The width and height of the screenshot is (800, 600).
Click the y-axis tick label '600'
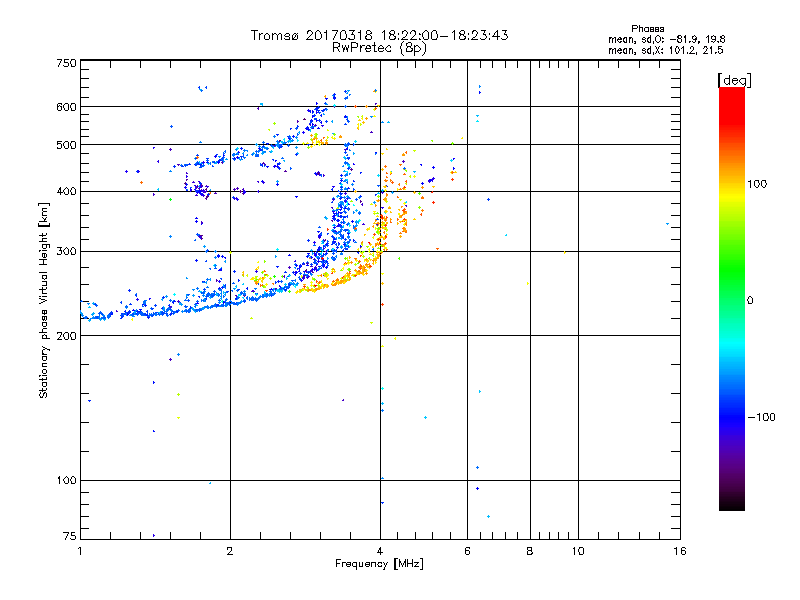pyautogui.click(x=66, y=107)
